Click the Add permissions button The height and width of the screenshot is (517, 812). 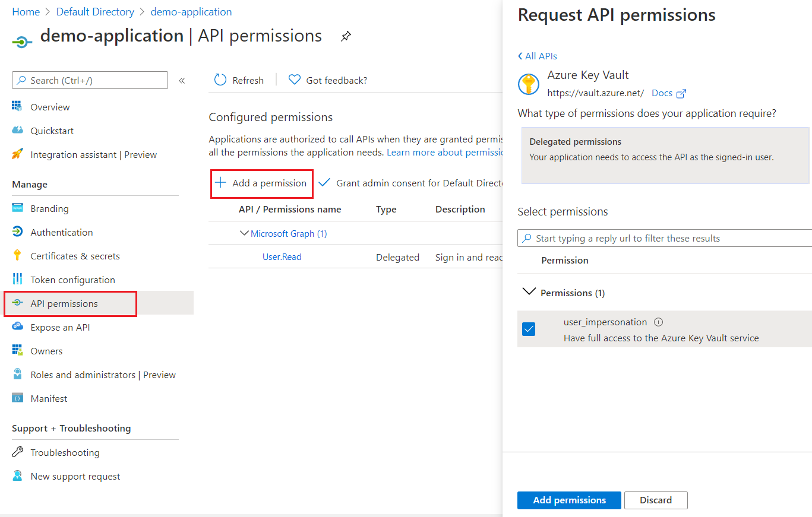click(568, 500)
